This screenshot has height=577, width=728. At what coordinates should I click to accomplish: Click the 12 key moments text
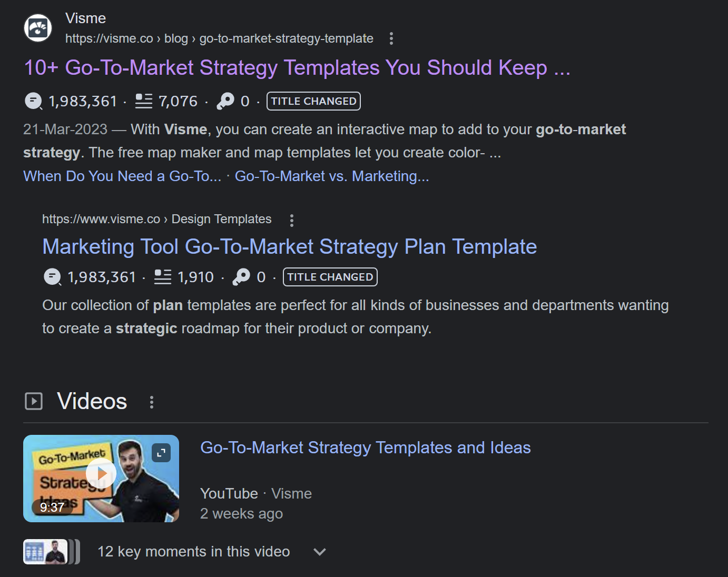click(193, 552)
